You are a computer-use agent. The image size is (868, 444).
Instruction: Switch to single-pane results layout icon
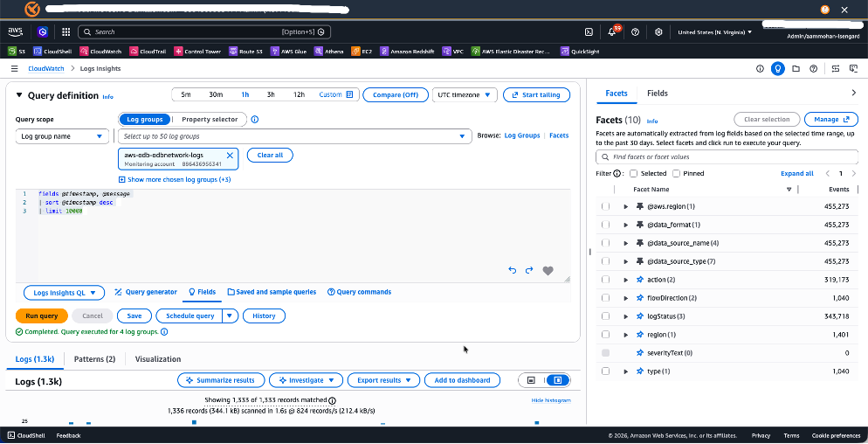(x=532, y=380)
